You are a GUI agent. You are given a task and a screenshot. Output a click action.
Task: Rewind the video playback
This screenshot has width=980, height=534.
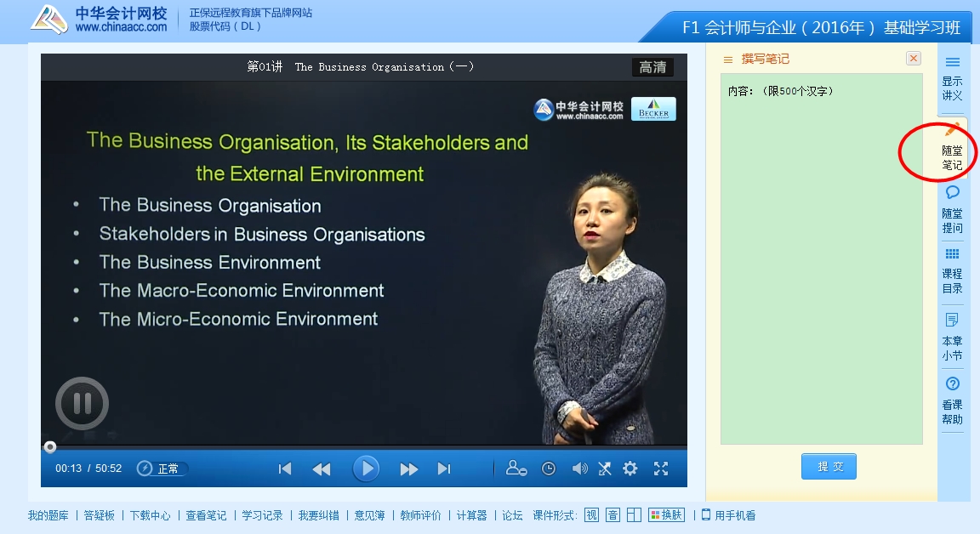coord(322,469)
